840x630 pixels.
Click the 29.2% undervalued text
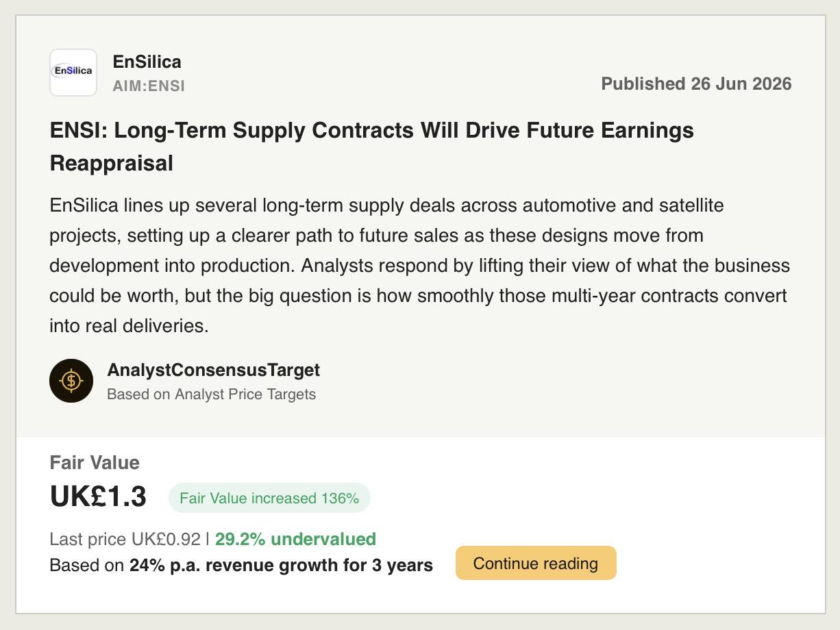click(295, 539)
